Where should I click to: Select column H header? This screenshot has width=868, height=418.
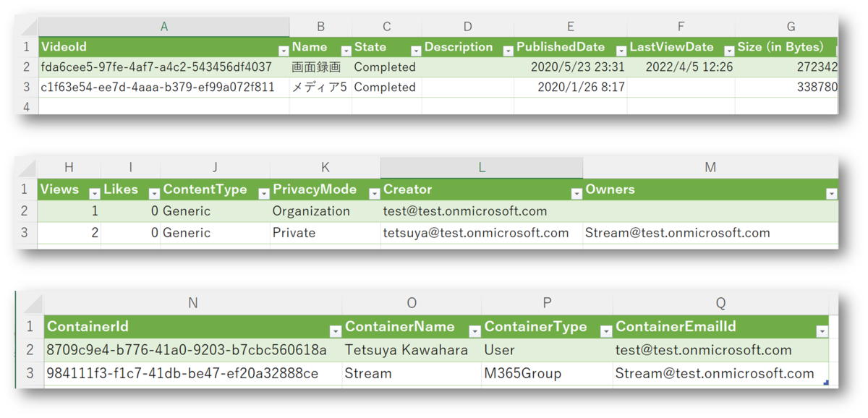click(69, 168)
